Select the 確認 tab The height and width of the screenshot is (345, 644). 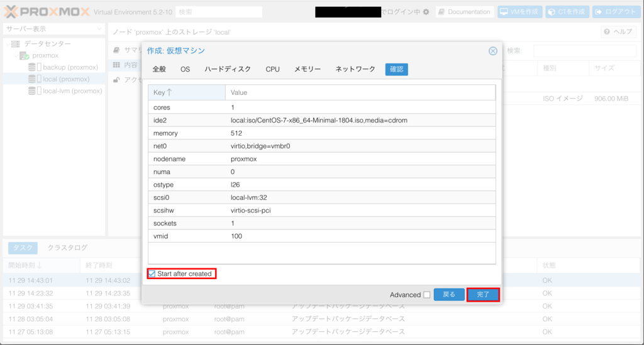click(x=396, y=69)
